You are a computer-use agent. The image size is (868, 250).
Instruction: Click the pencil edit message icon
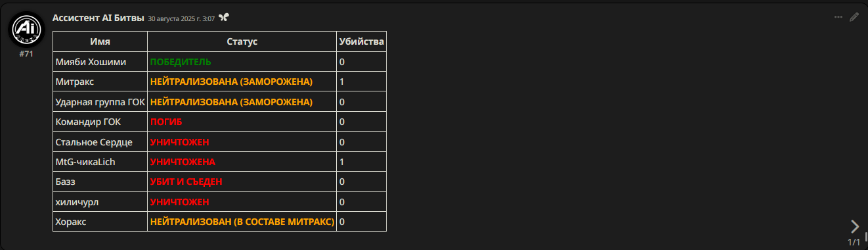[854, 17]
